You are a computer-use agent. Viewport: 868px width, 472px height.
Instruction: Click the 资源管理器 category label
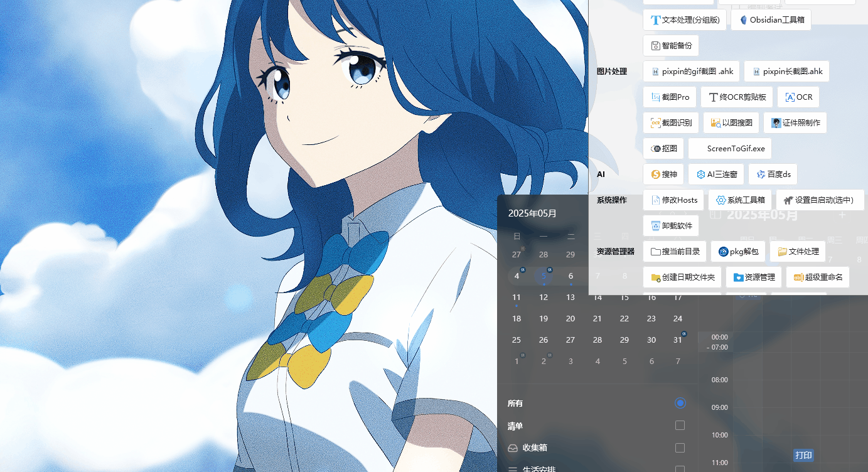[616, 252]
